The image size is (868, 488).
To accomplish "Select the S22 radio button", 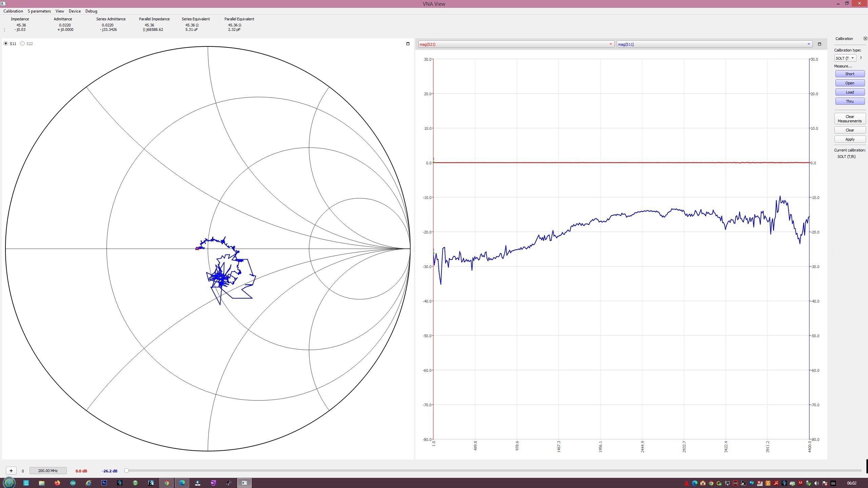I will point(22,44).
